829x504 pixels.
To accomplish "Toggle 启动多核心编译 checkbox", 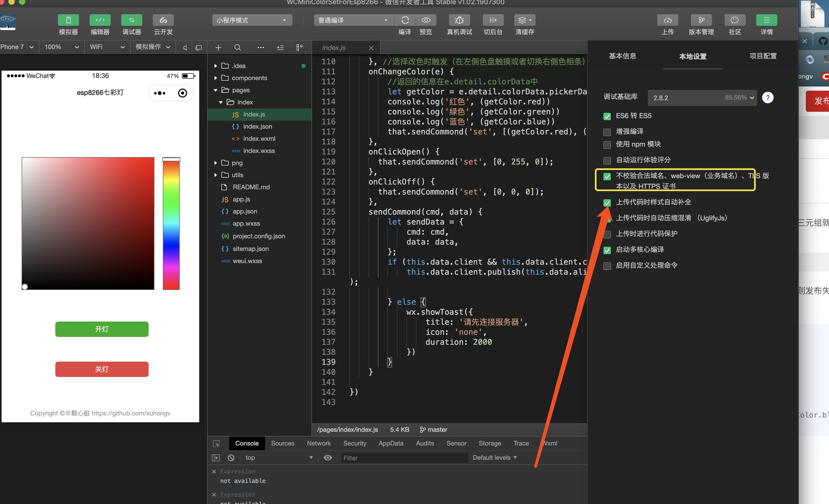I will tap(607, 249).
